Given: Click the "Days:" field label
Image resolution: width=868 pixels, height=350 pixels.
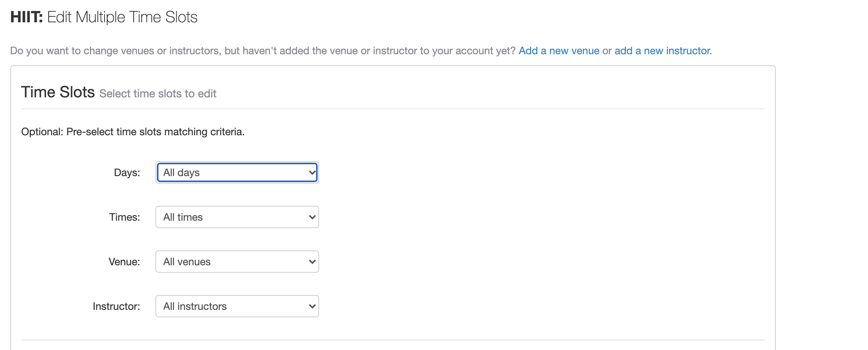Looking at the screenshot, I should click(x=127, y=172).
